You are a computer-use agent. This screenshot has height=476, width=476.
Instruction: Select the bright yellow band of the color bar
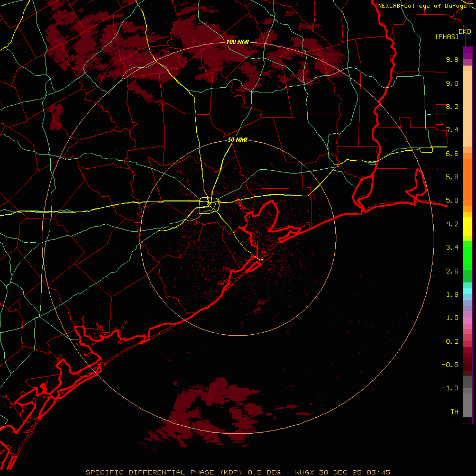pos(467,226)
